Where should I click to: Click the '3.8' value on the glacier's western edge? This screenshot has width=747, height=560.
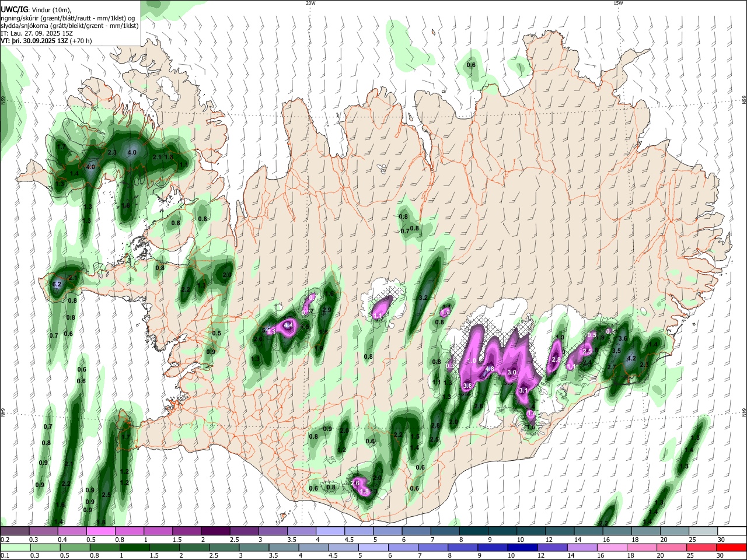coord(467,386)
